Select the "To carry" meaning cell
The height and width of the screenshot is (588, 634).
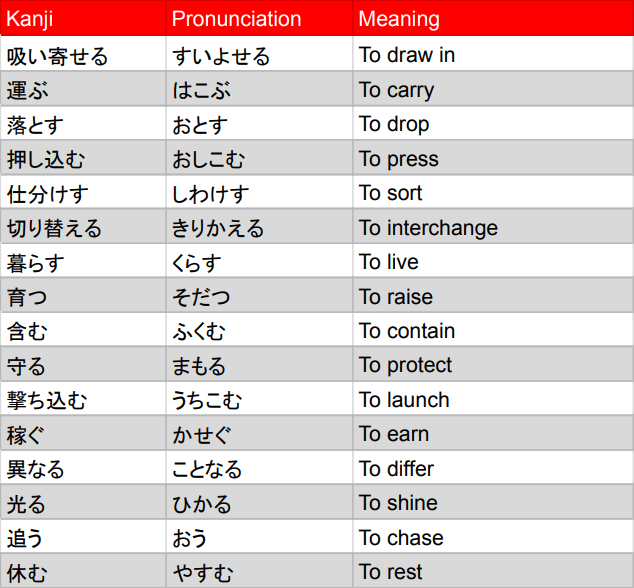click(397, 90)
